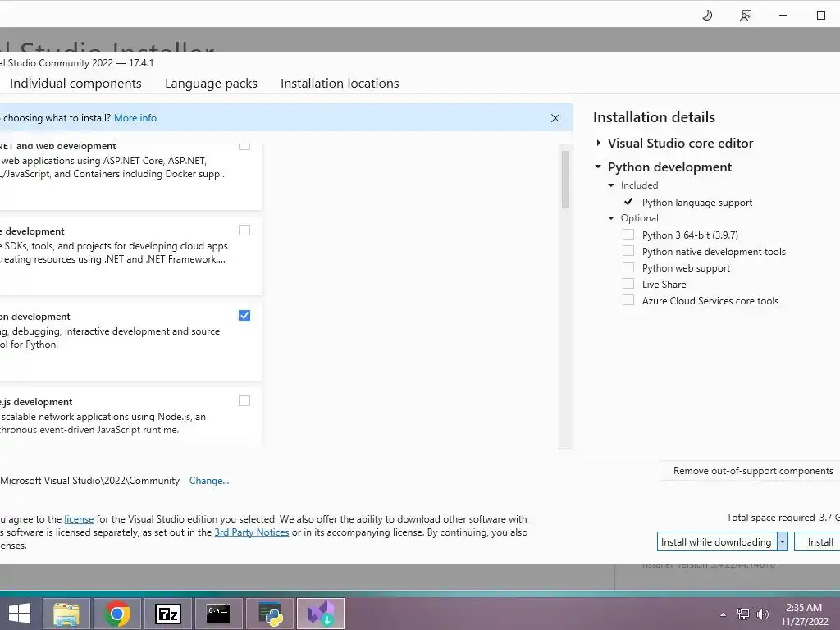The height and width of the screenshot is (630, 840).
Task: Click Change... install location link
Action: point(209,481)
